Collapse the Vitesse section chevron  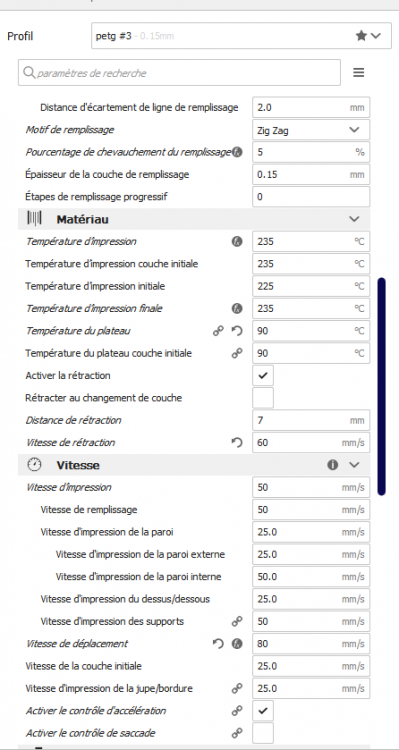coord(354,465)
